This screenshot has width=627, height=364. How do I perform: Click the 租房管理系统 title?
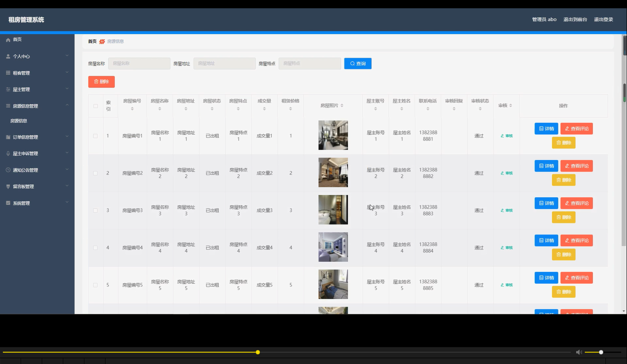[26, 19]
